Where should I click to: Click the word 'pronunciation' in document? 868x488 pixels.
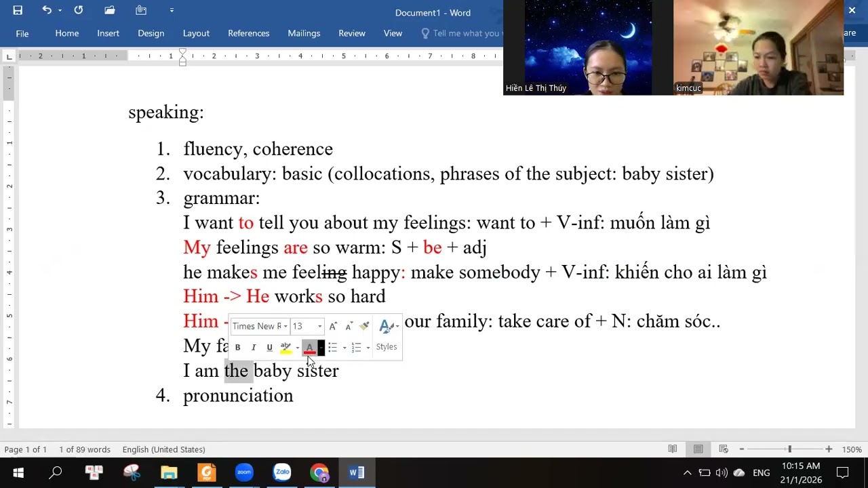point(238,396)
